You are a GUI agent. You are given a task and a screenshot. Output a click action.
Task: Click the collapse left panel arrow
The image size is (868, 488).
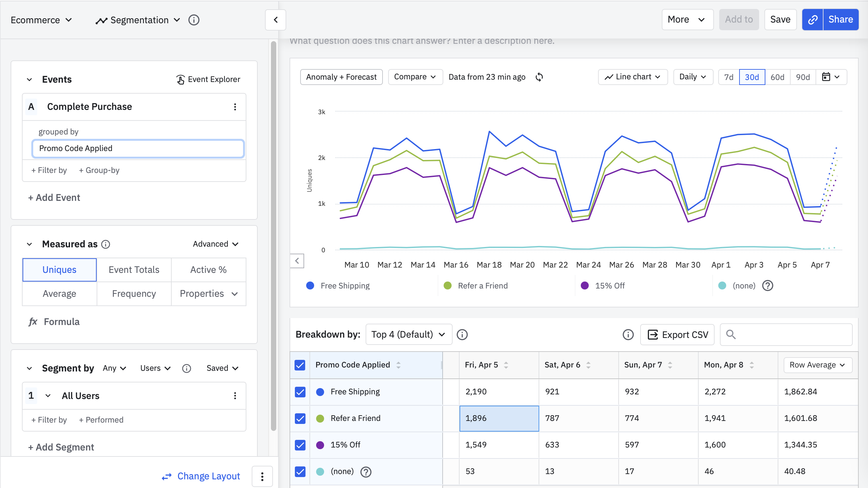275,20
